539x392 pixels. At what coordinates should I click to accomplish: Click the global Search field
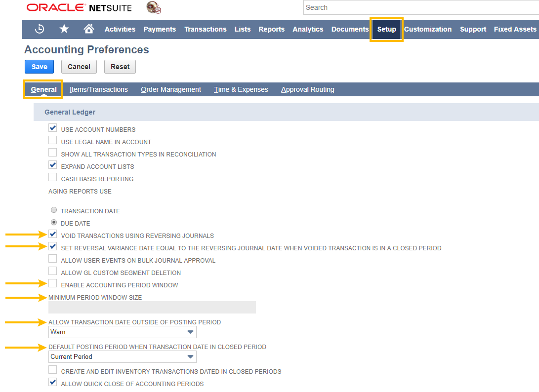coord(420,7)
